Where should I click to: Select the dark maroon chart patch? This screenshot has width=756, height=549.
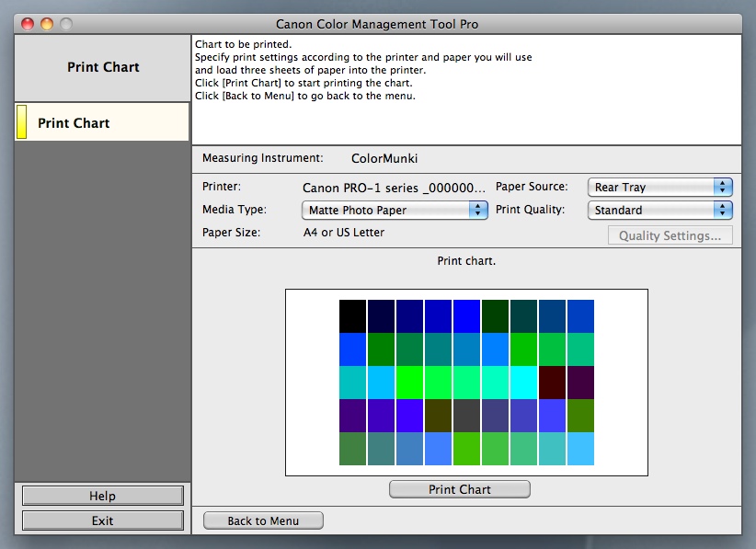coord(552,382)
